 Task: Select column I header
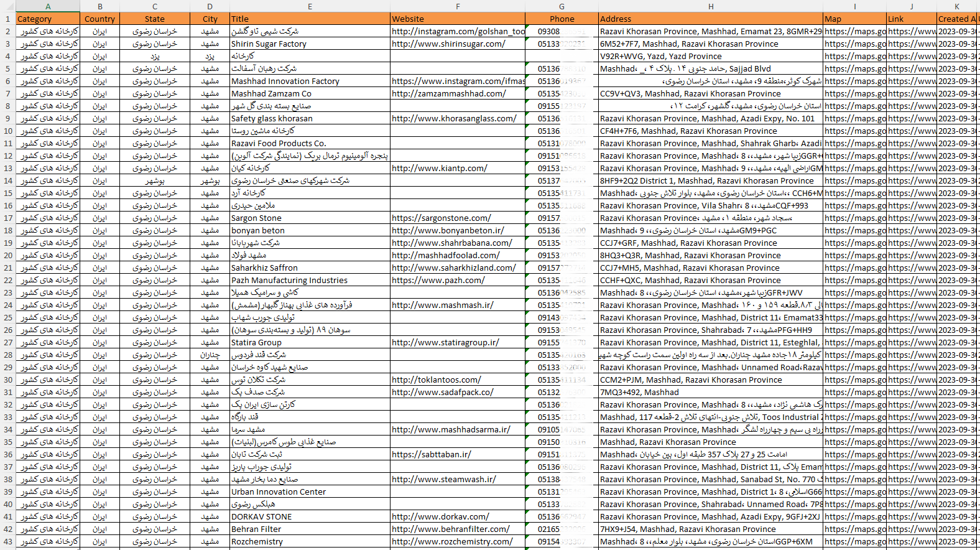854,6
